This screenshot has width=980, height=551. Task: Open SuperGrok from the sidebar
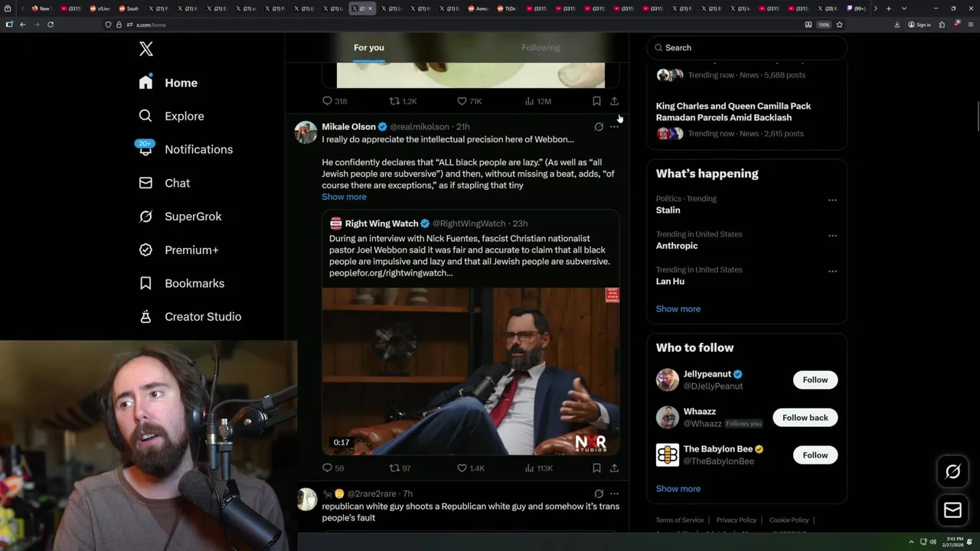(180, 217)
